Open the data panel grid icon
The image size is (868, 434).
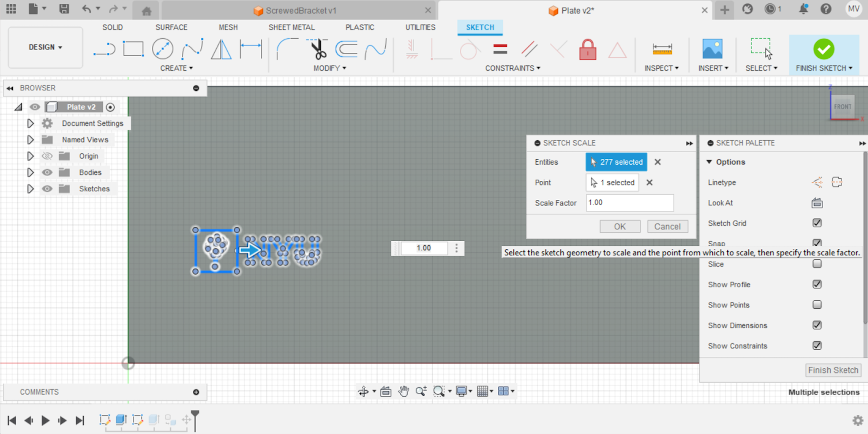tap(11, 9)
